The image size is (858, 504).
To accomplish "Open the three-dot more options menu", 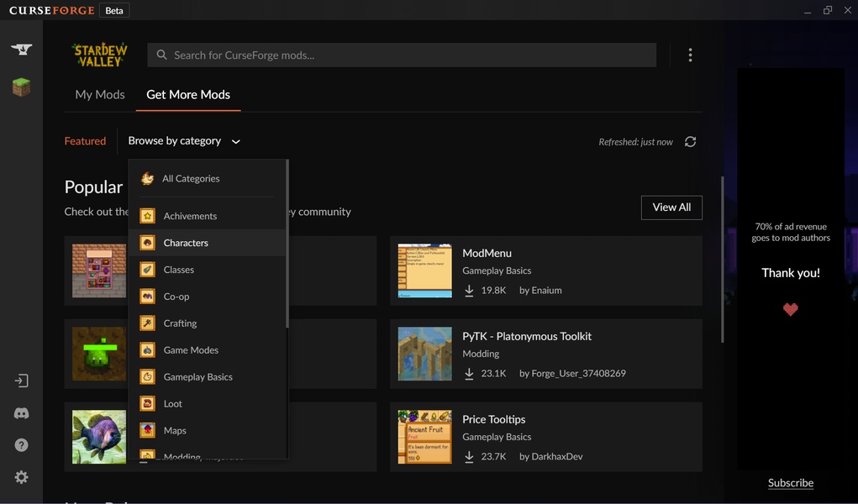I will [x=690, y=55].
